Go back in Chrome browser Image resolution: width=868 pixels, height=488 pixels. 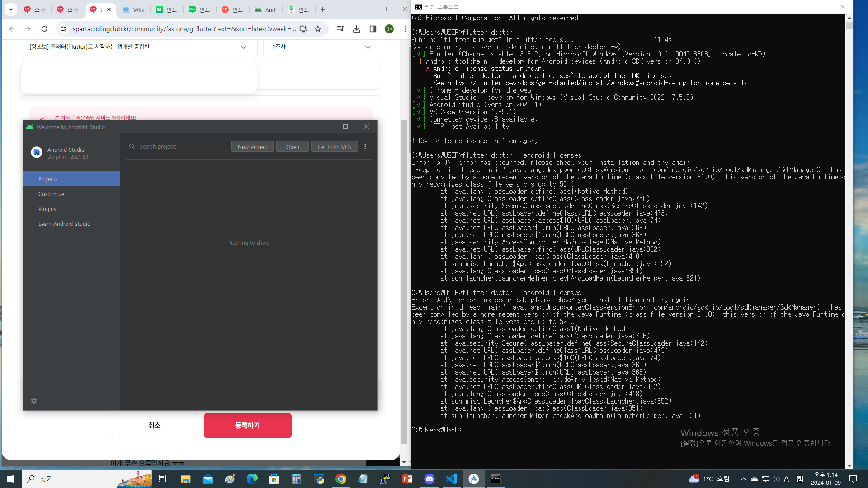click(x=12, y=29)
